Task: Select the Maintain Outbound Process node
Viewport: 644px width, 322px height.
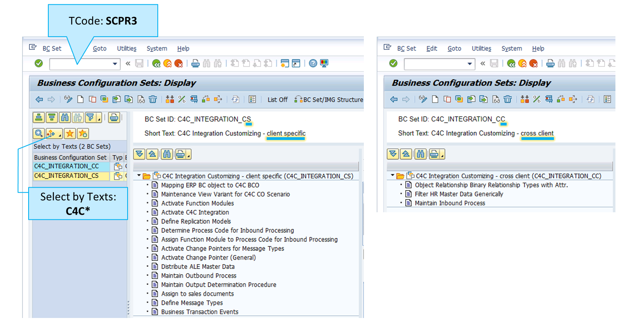Action: [x=199, y=275]
